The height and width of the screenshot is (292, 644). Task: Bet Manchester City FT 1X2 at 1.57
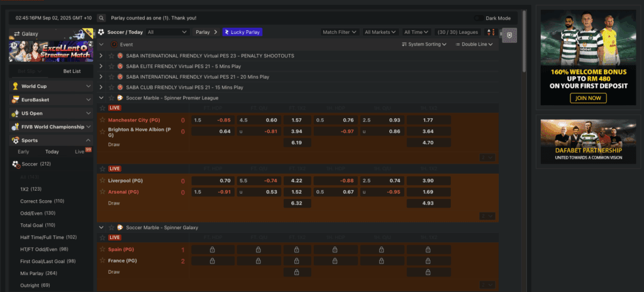pos(297,120)
